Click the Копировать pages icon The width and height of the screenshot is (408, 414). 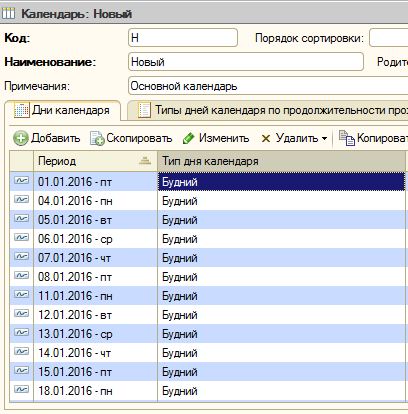pyautogui.click(x=347, y=138)
